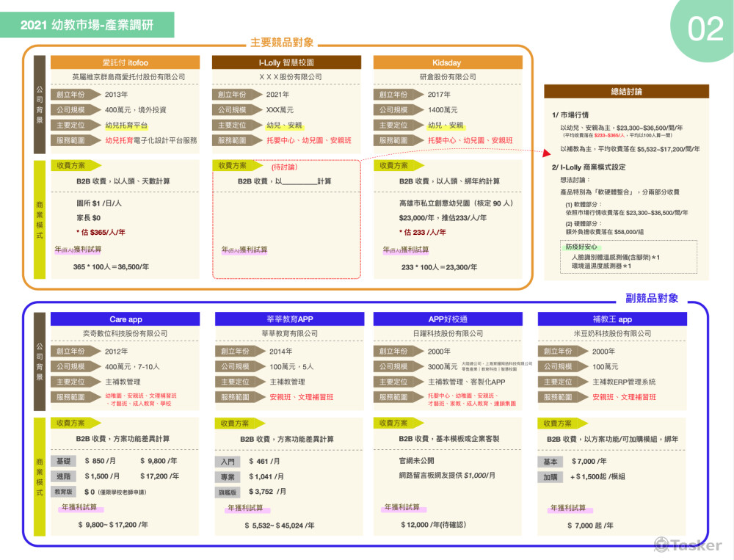Click the '$3,752 /月' price
Screen dimensions: 734x560
click(267, 492)
